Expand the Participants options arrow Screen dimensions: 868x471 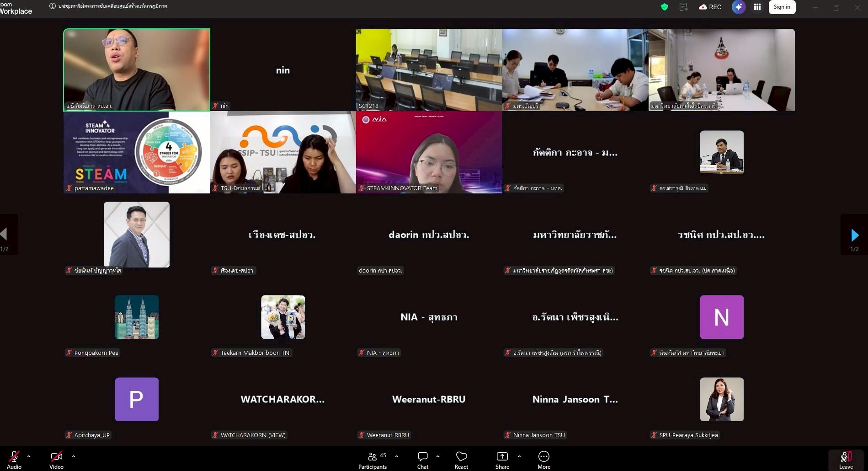[x=397, y=456]
